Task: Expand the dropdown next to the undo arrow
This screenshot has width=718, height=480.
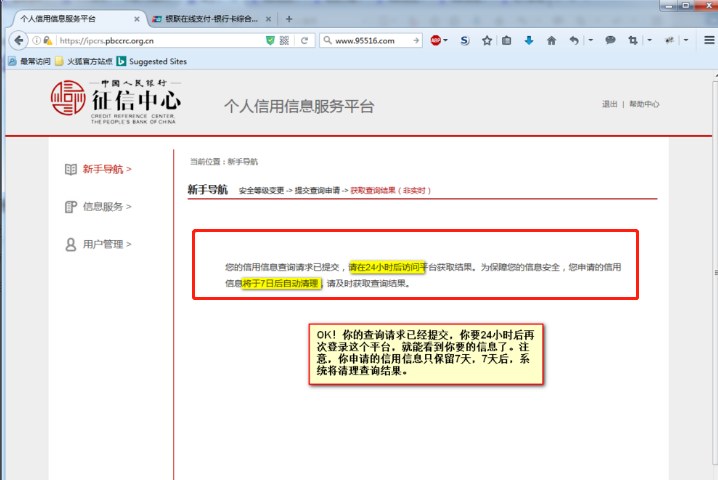Action: click(589, 41)
